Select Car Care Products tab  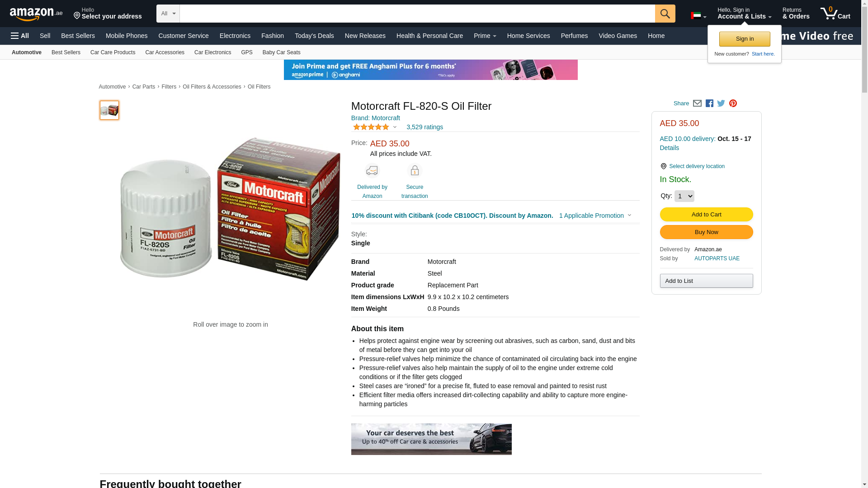coord(113,52)
